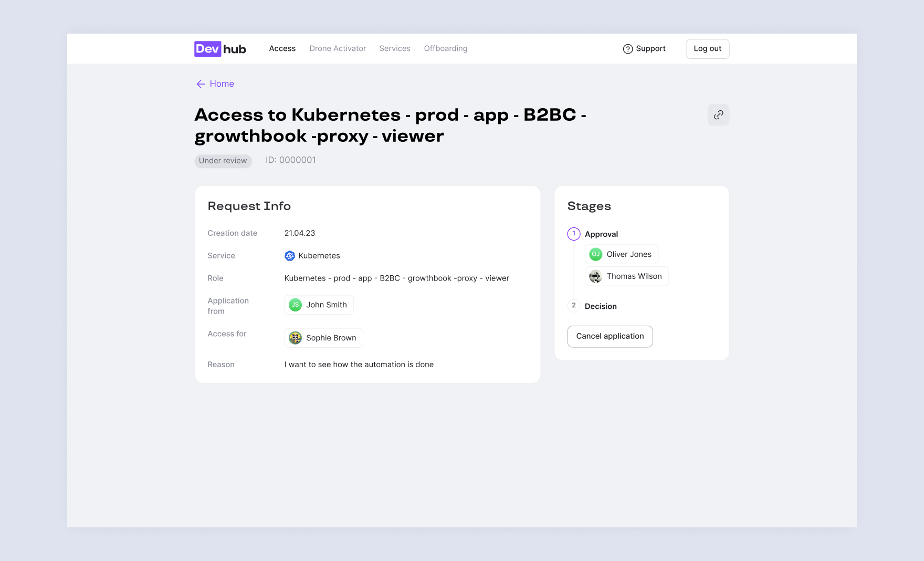924x561 pixels.
Task: Follow the Home breadcrumb link
Action: coord(222,84)
